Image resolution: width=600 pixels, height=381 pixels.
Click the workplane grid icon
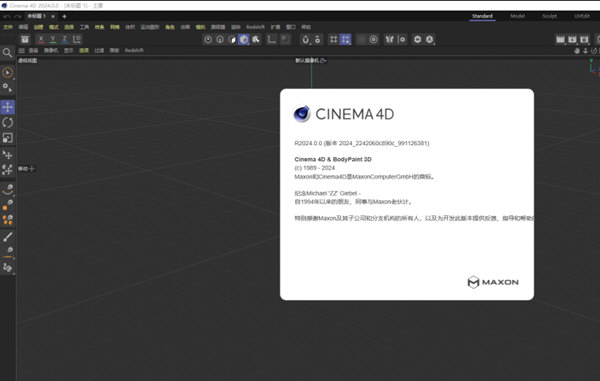pos(334,39)
